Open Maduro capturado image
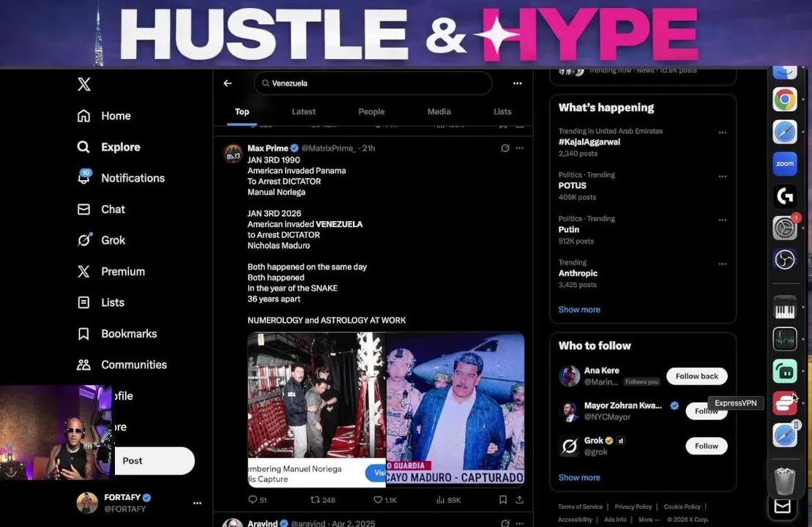Screen dimensions: 812x527 (x=455, y=409)
